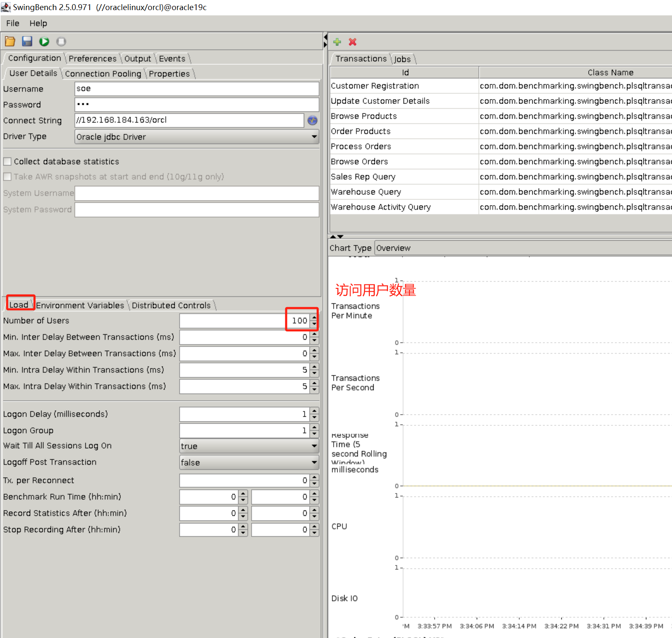This screenshot has width=672, height=638.
Task: Open a configuration file with the folder icon
Action: coord(10,41)
